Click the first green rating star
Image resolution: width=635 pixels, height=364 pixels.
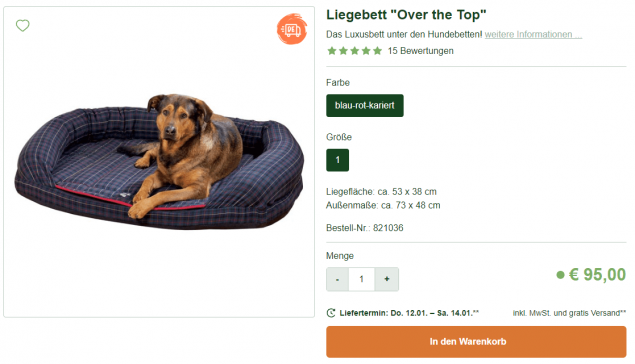[332, 51]
